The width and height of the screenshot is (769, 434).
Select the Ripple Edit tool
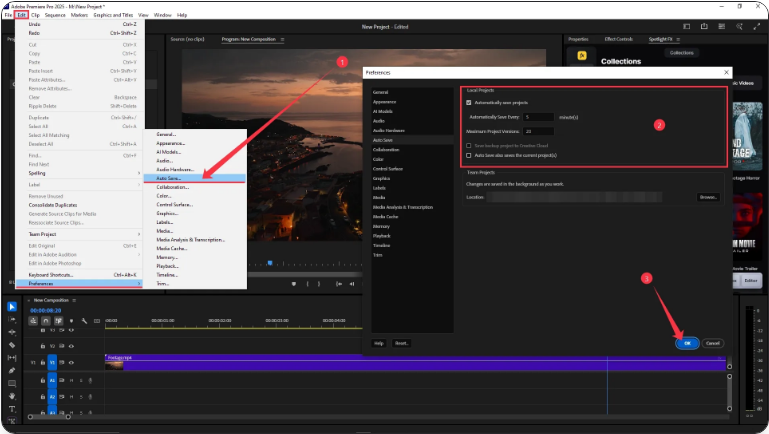coord(12,331)
